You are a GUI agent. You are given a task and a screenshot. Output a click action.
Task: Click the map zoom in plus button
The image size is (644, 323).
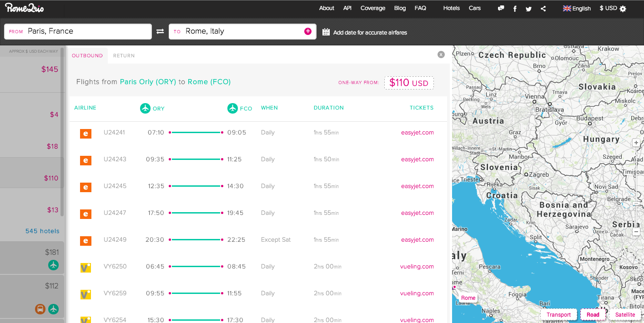click(x=636, y=143)
